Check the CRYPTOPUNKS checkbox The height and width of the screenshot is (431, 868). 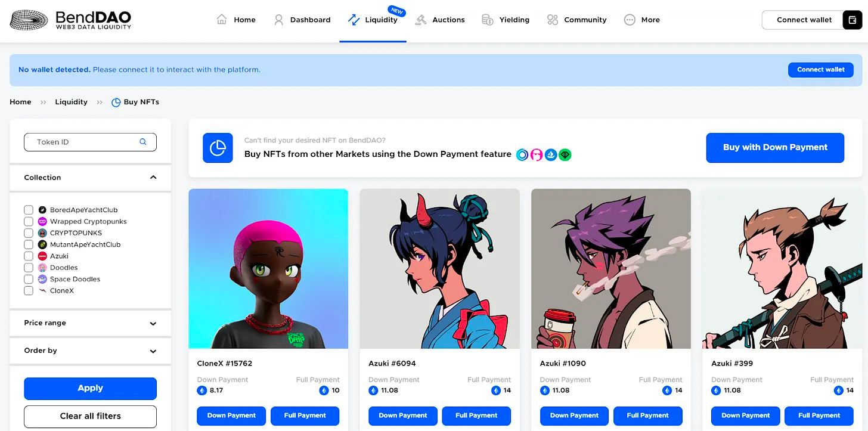[29, 233]
